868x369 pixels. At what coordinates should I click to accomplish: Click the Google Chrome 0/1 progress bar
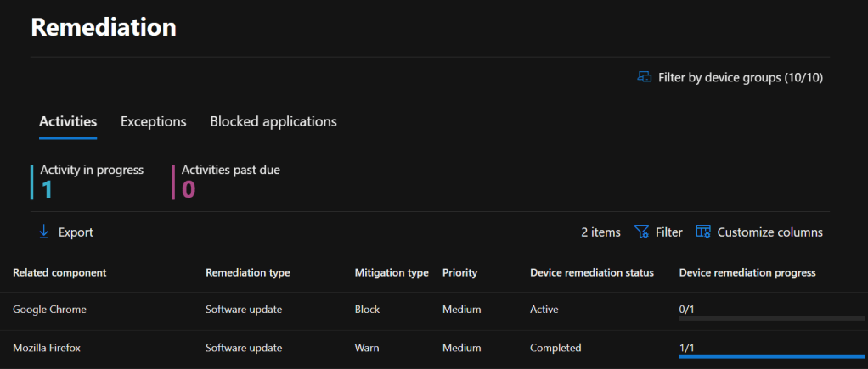(771, 318)
